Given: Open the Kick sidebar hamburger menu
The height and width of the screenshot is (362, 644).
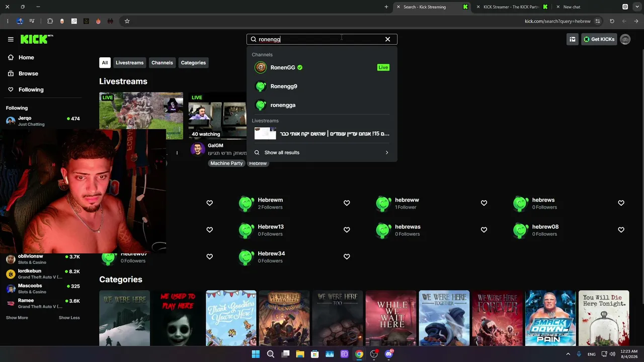Looking at the screenshot, I should [x=11, y=39].
